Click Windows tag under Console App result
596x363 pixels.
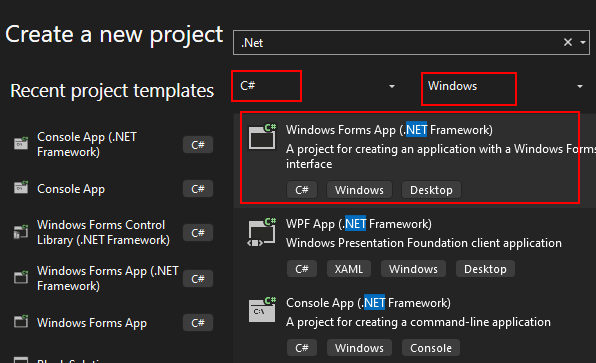[359, 348]
